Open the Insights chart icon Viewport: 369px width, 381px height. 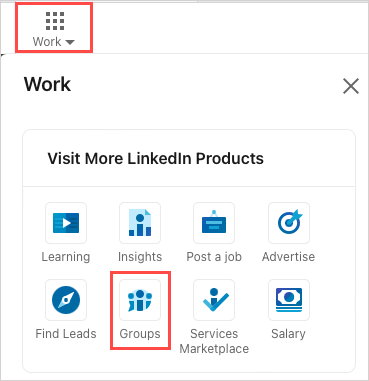pos(140,223)
